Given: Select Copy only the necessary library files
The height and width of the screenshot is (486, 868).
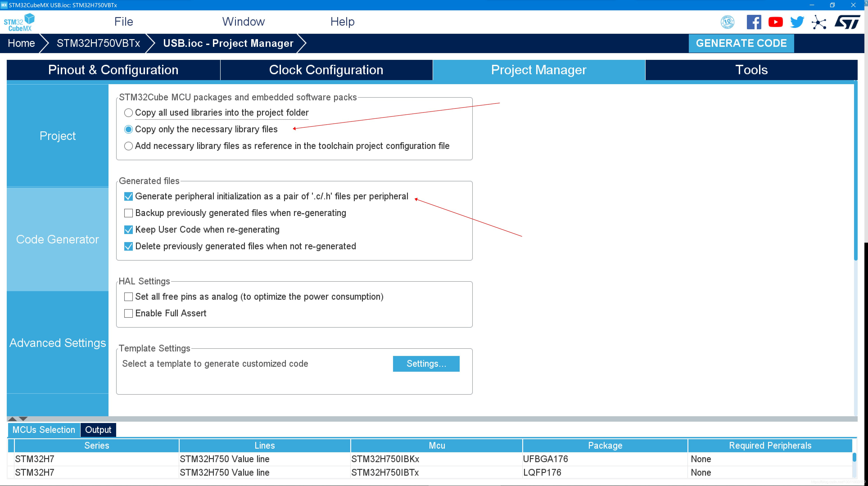Looking at the screenshot, I should 128,129.
